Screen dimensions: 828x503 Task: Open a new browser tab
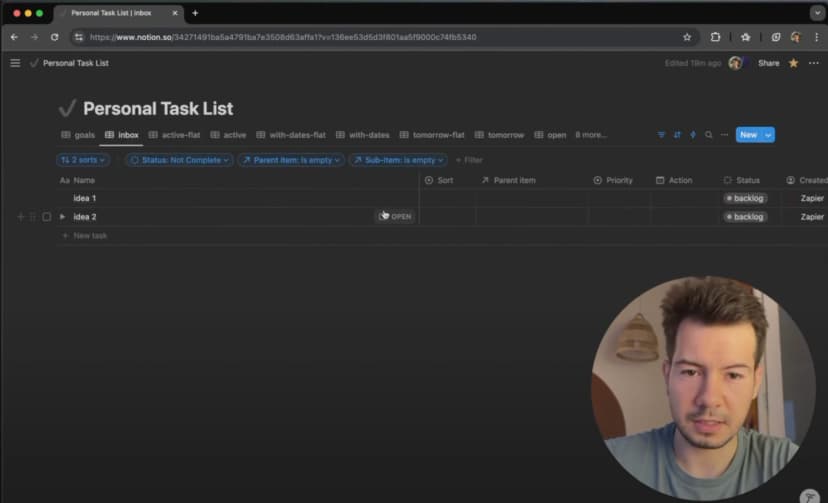click(x=195, y=13)
